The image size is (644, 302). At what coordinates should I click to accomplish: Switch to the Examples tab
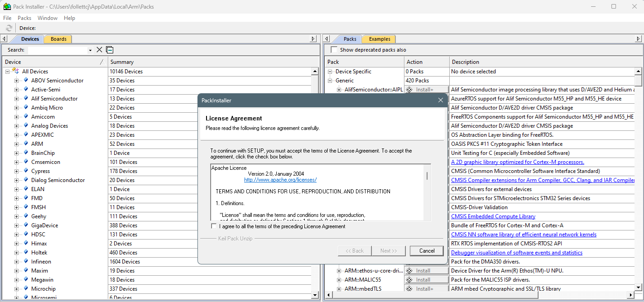click(x=379, y=39)
